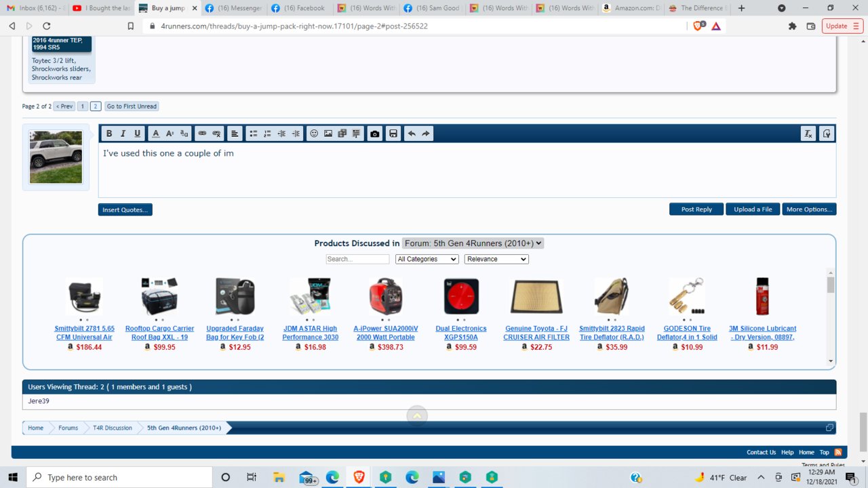
Task: Click the camera upload icon
Action: coord(375,134)
